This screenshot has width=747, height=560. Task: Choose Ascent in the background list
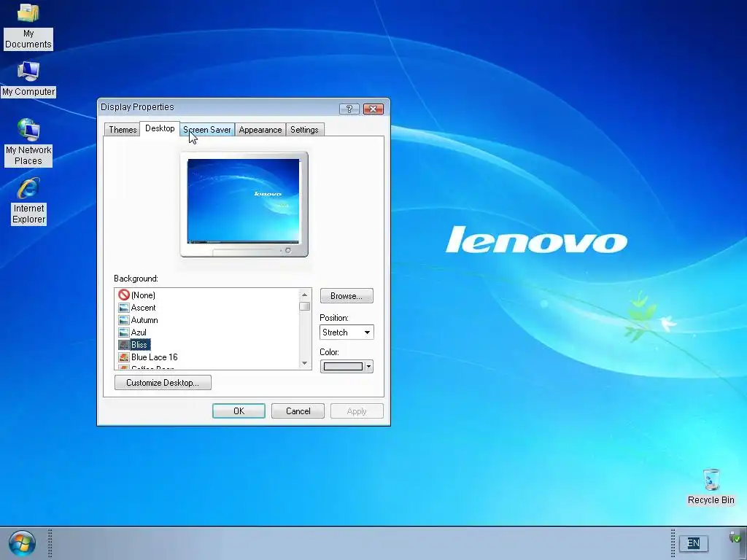[x=143, y=308]
